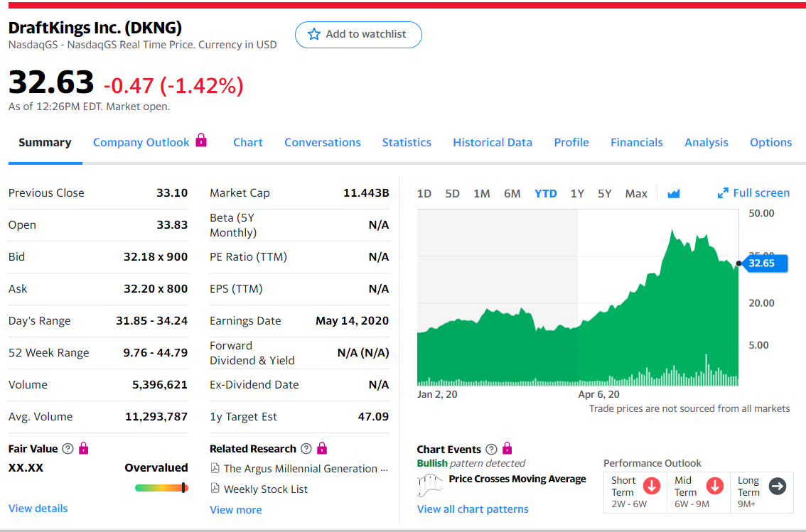Click the Previous Close value 33.10
This screenshot has width=806, height=532.
point(172,193)
